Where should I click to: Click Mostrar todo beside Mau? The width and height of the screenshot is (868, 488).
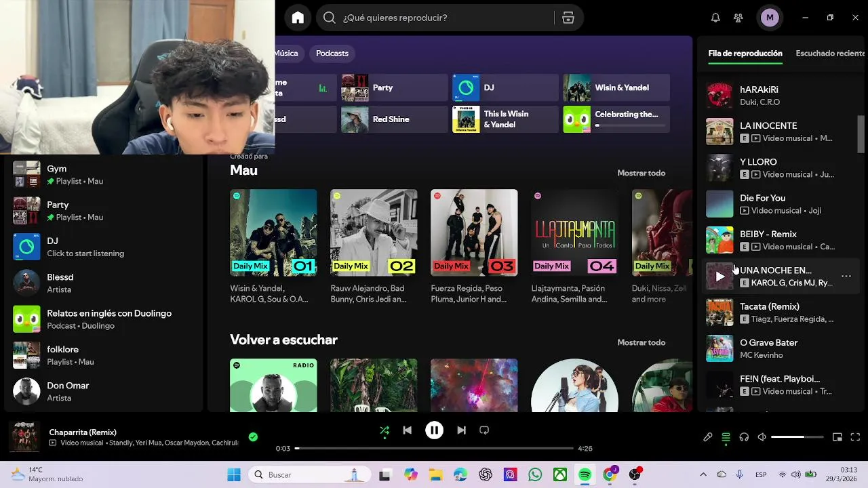[x=641, y=173]
